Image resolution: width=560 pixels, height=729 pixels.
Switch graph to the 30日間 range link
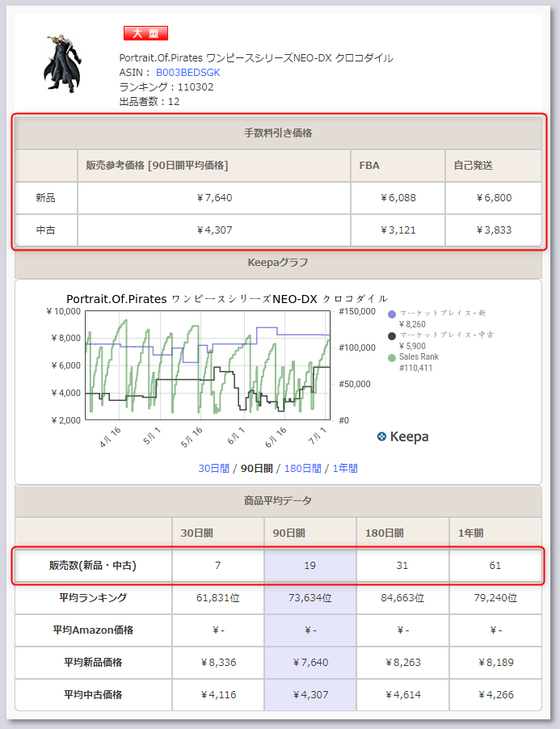(213, 468)
